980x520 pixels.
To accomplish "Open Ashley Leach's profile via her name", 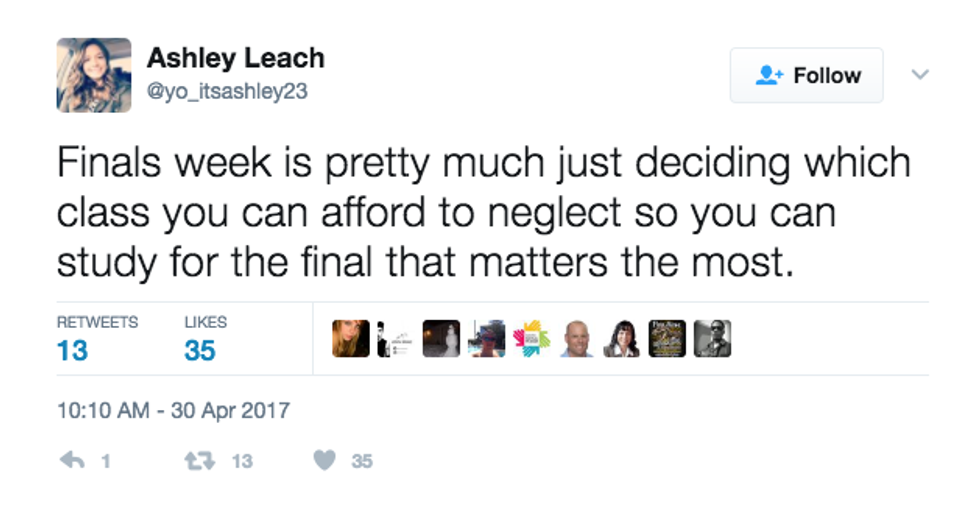I will coord(235,59).
